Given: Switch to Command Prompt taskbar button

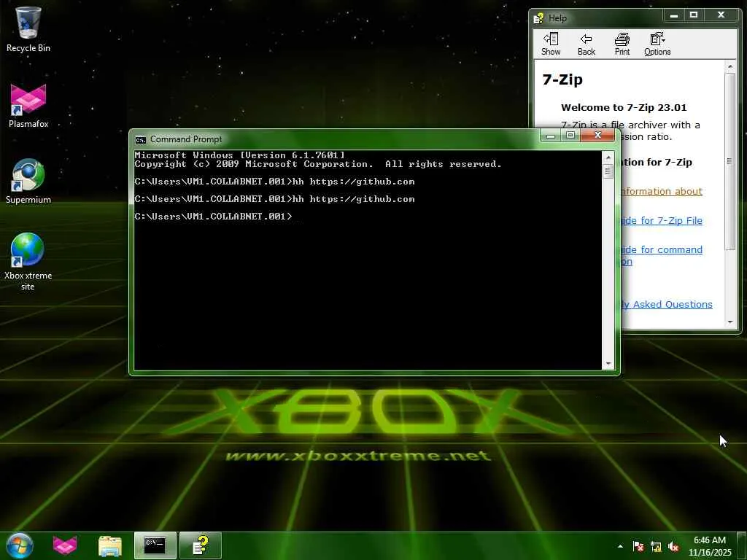Looking at the screenshot, I should click(155, 545).
